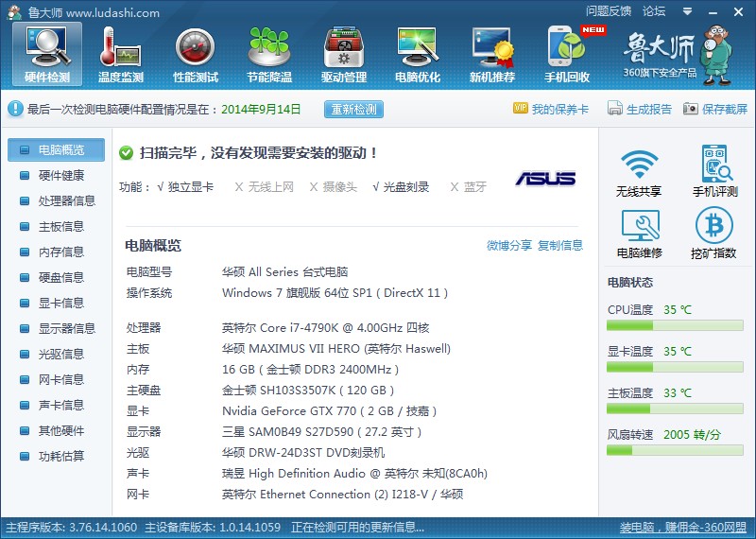Open 我的保养卡 VIP card
This screenshot has width=756, height=539.
(x=551, y=109)
